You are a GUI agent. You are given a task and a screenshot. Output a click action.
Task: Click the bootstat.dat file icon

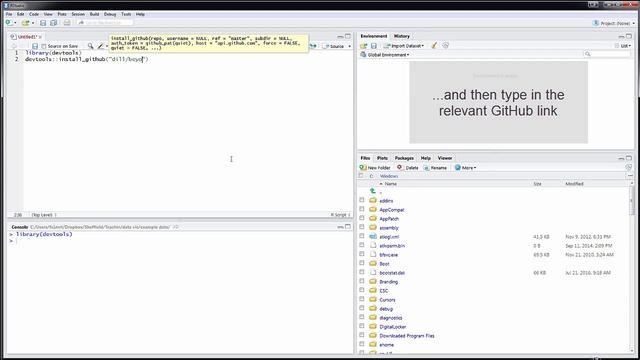coord(373,273)
